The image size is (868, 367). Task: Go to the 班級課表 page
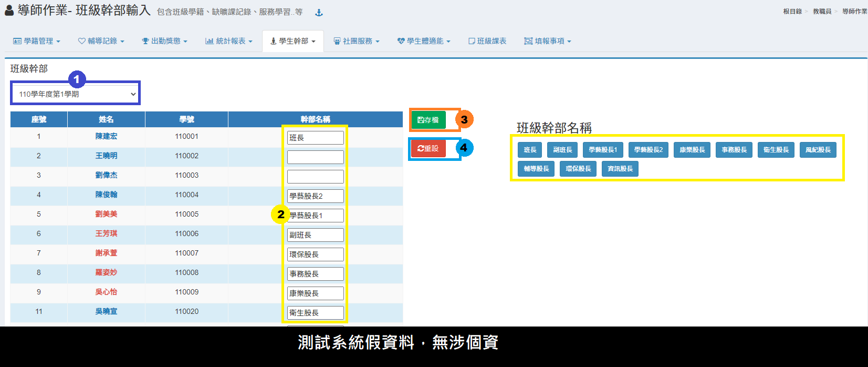coord(487,41)
